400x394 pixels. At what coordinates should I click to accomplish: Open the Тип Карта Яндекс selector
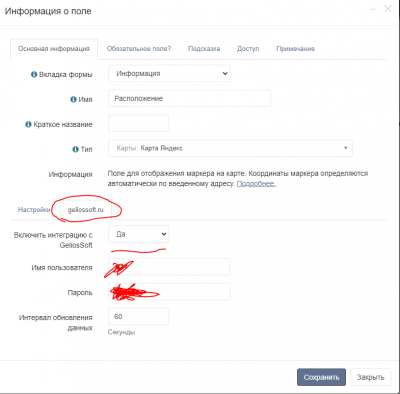click(x=230, y=148)
